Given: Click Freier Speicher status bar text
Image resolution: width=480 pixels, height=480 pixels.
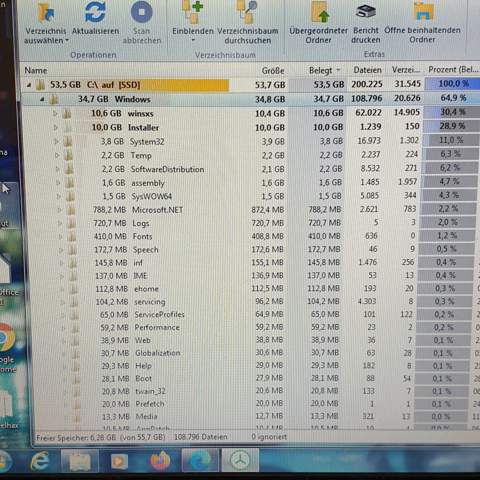Looking at the screenshot, I should 101,437.
